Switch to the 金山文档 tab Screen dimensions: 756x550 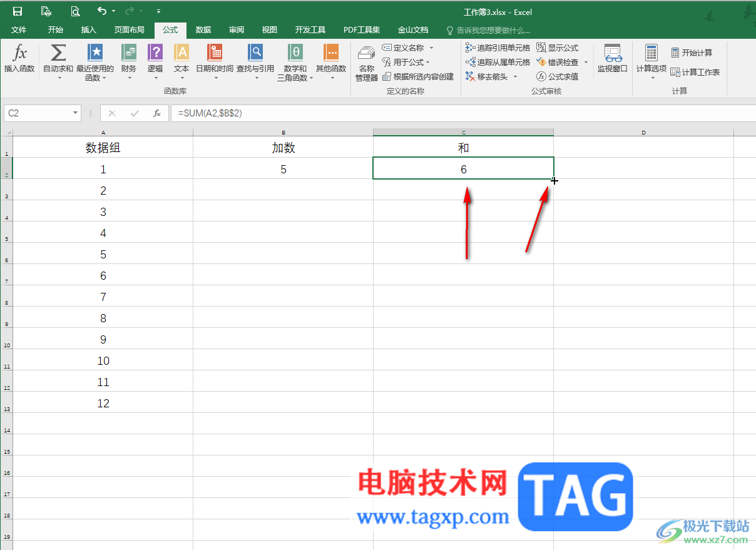413,29
